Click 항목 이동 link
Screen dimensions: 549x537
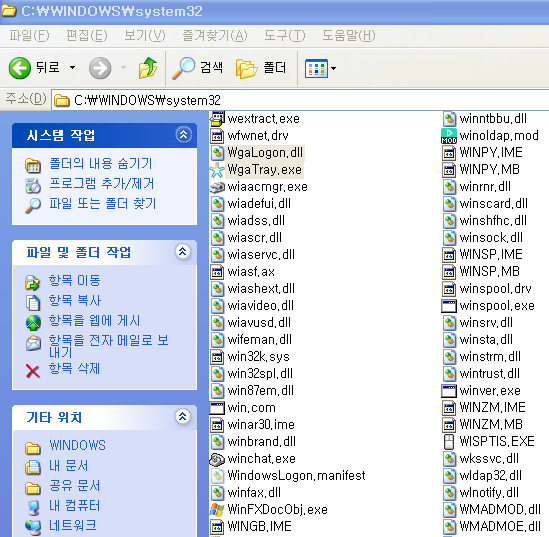[x=75, y=280]
